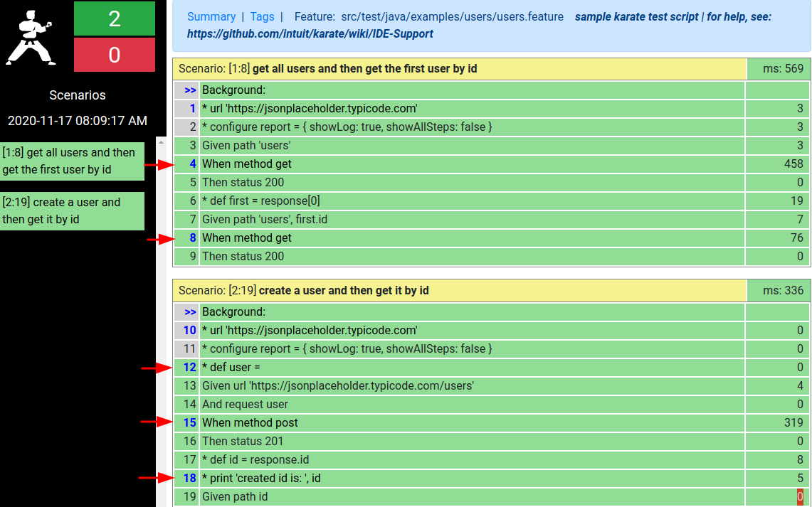The image size is (812, 507).
Task: Expand step 8 When method get
Action: coord(246,238)
